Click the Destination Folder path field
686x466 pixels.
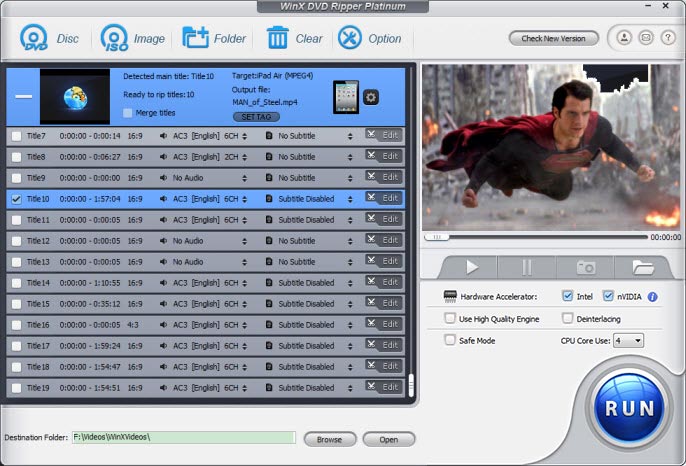pos(184,437)
